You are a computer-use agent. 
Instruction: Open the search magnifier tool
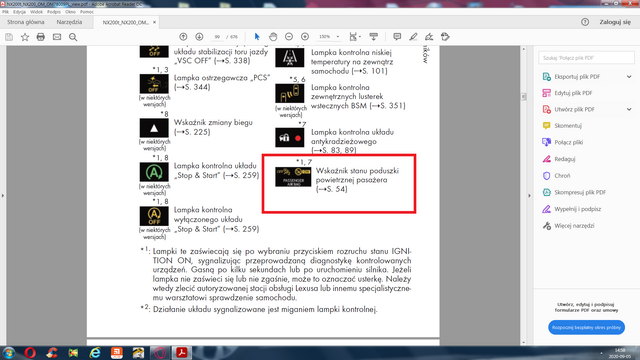point(73,37)
